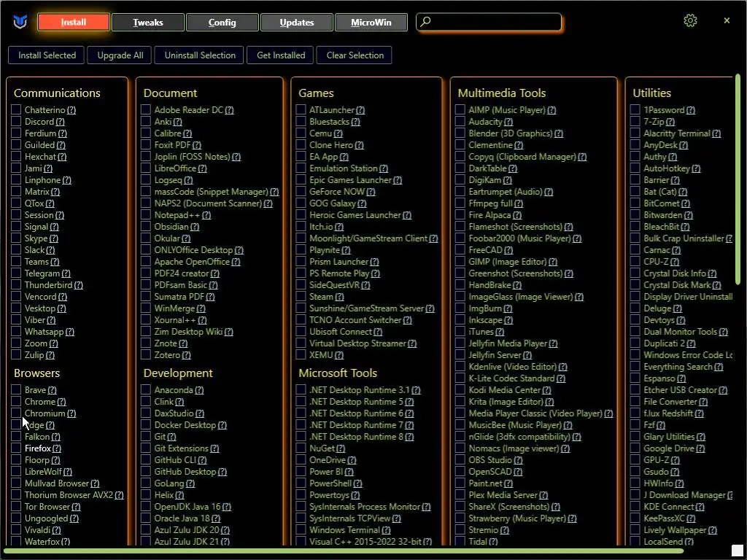The width and height of the screenshot is (747, 560).
Task: Click the Everything Search label
Action: tap(678, 367)
